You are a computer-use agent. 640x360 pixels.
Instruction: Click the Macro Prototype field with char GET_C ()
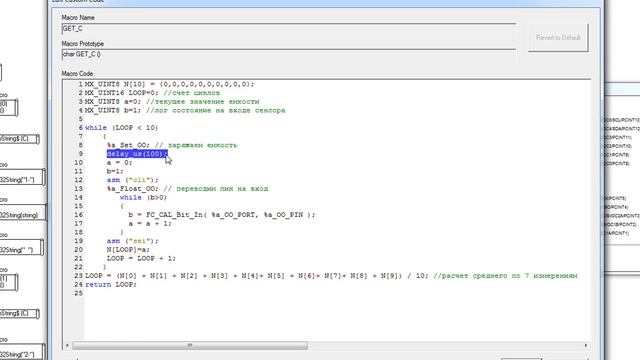289,54
